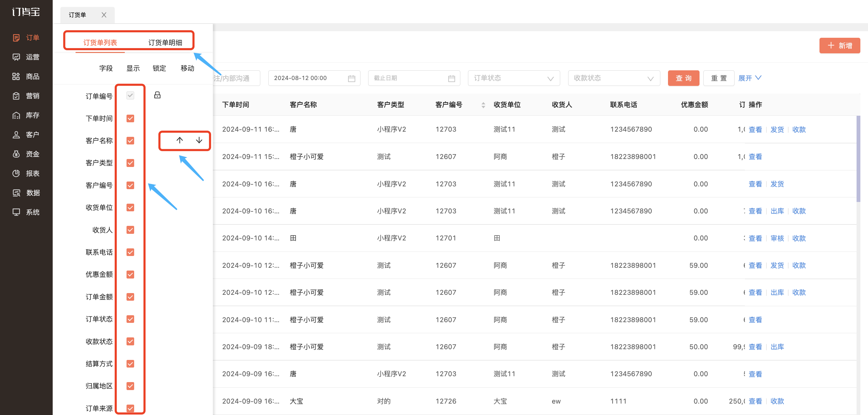The image size is (868, 415).
Task: Open the 报表 sidebar section
Action: pos(26,173)
